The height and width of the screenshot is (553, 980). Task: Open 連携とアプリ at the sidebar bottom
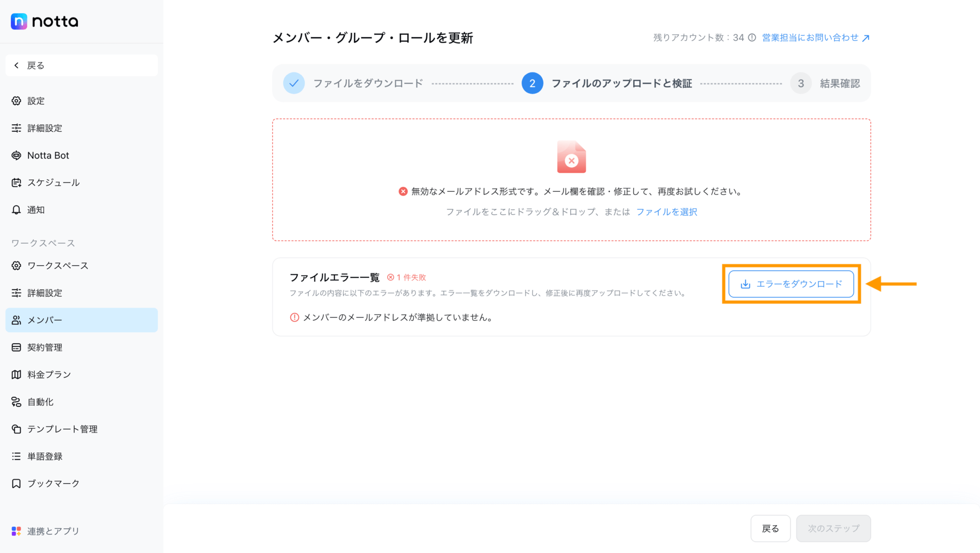(x=82, y=531)
